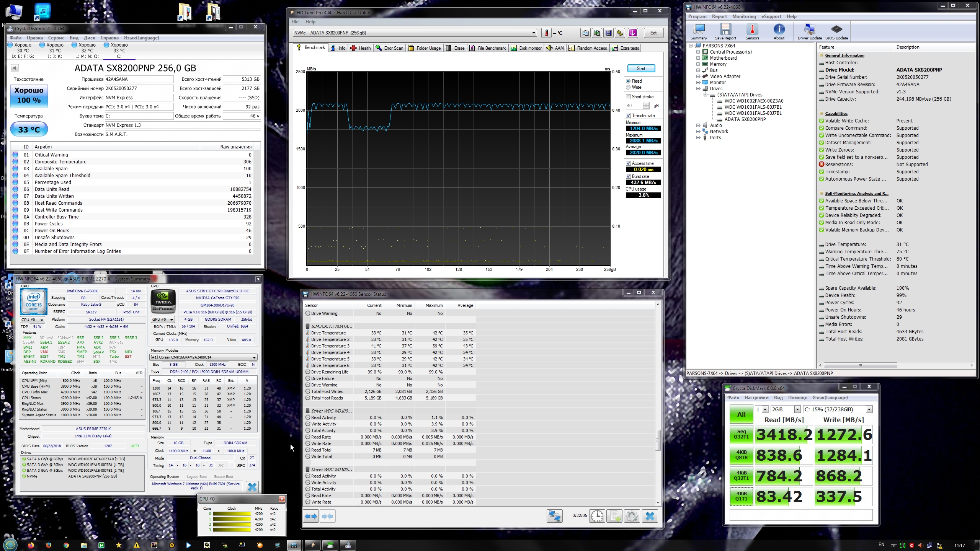980x551 pixels.
Task: Open the Monitoring menu in HWiNFO
Action: click(x=743, y=16)
